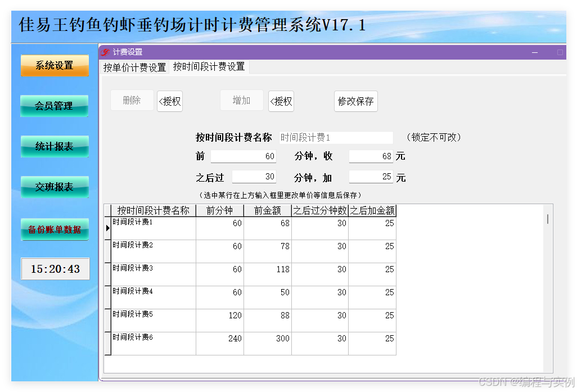Click the clock display showing 15:20:43
577x392 pixels.
tap(55, 269)
